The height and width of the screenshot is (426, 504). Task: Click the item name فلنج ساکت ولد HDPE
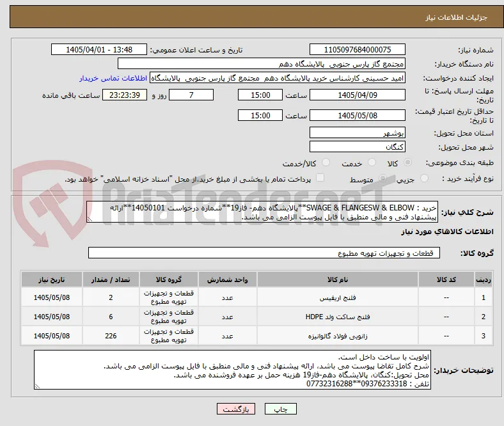click(338, 317)
